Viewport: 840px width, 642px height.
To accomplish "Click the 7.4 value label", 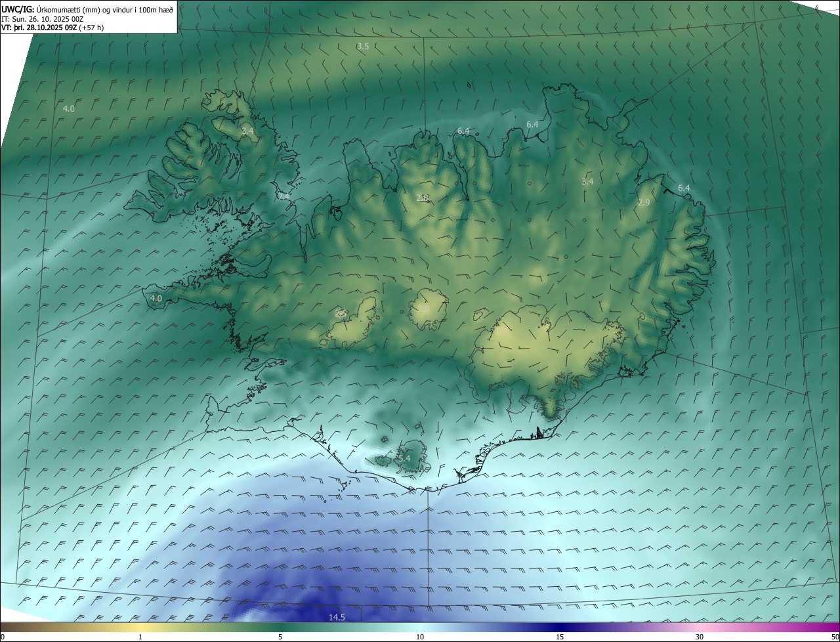I will 283,196.
